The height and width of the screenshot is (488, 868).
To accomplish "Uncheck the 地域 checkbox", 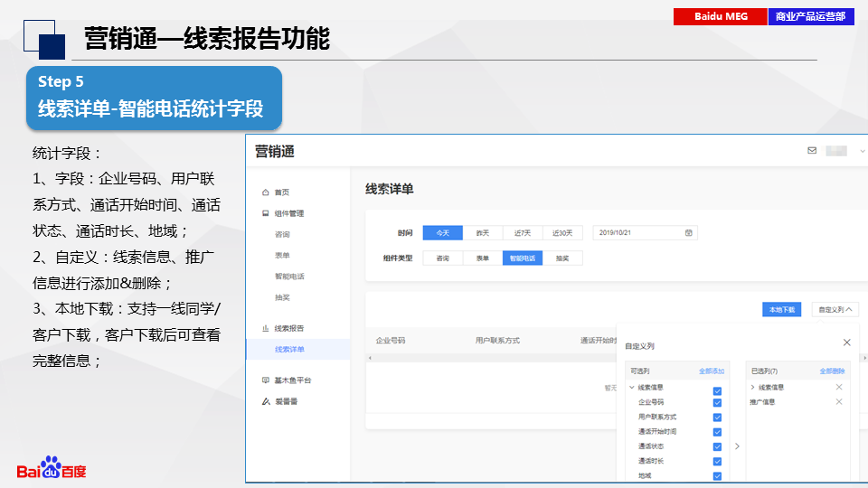I will (717, 476).
